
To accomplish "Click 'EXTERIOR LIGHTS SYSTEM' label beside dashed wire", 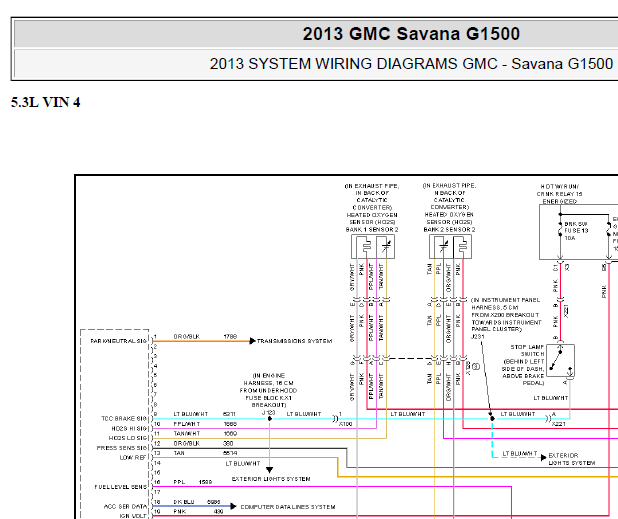I will [x=571, y=459].
